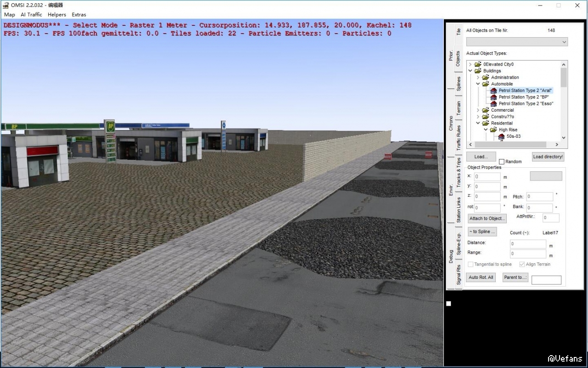
Task: Collapse the Automobile tree node
Action: (x=478, y=84)
